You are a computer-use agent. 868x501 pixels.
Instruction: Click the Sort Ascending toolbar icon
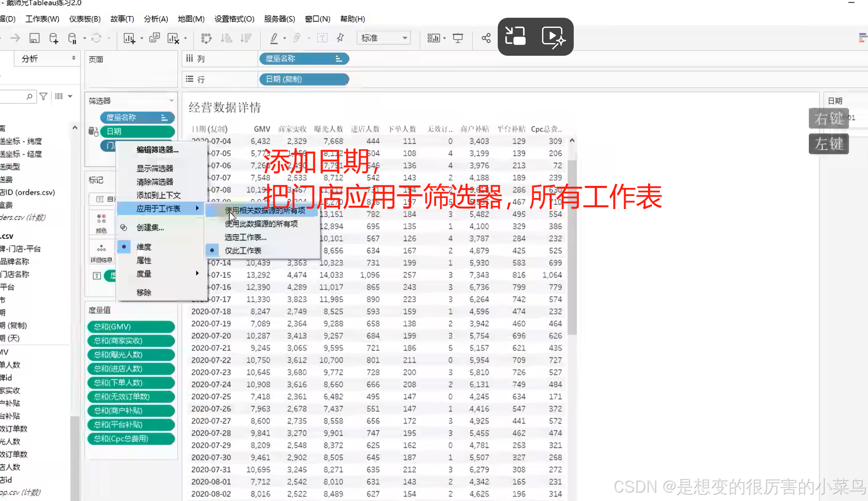click(x=227, y=38)
